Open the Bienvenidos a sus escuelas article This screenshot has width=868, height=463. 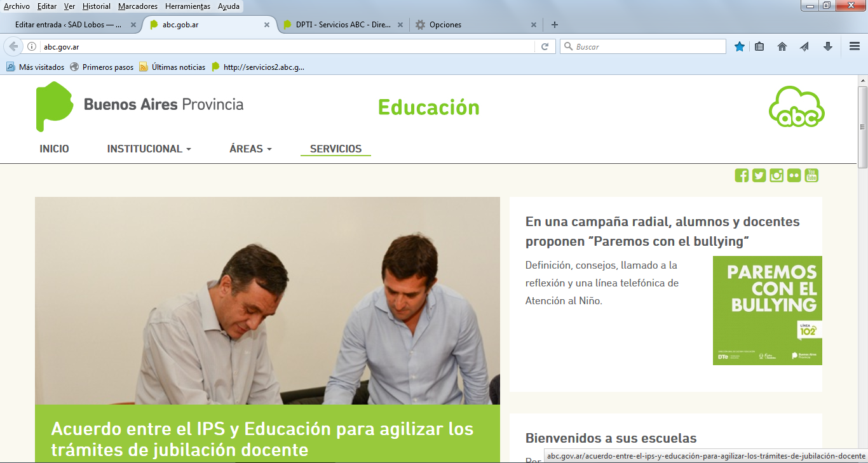(611, 438)
